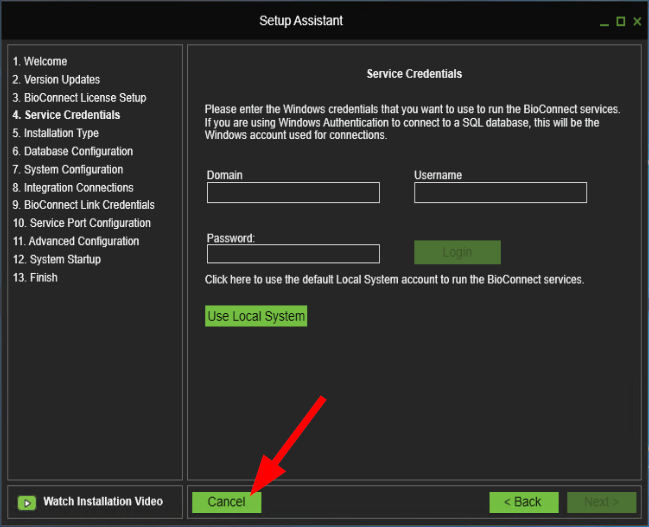The width and height of the screenshot is (649, 527).
Task: Open the Watch Installation Video link
Action: click(102, 501)
